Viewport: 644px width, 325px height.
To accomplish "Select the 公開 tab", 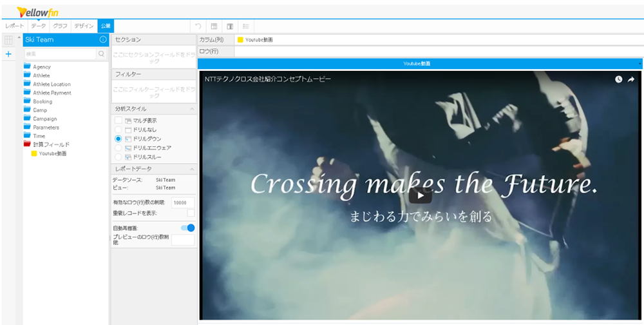I will [x=106, y=26].
